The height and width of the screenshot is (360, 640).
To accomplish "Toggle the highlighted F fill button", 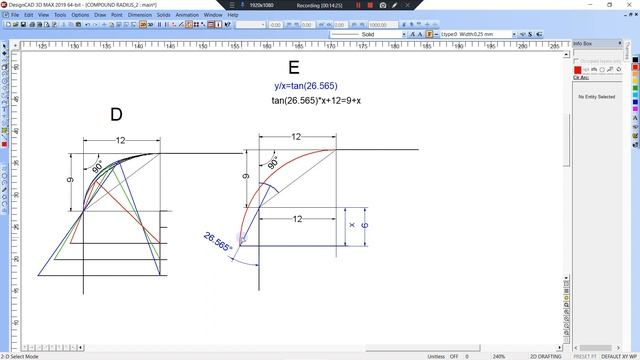I will click(429, 34).
